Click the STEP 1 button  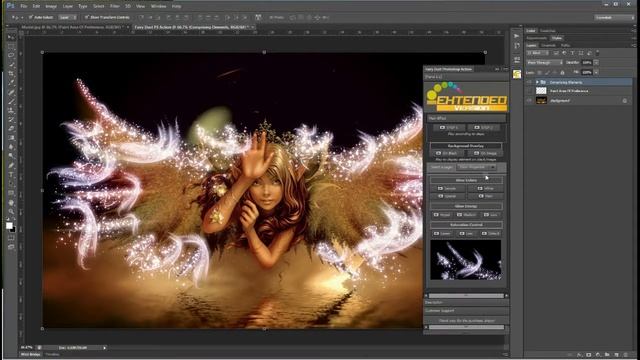pos(449,128)
